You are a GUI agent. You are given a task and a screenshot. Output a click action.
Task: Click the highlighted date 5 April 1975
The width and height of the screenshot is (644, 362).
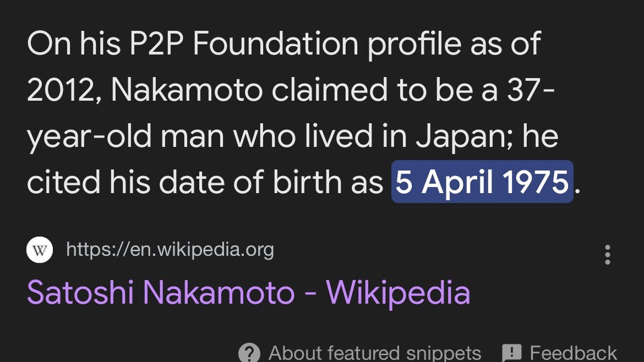(482, 182)
